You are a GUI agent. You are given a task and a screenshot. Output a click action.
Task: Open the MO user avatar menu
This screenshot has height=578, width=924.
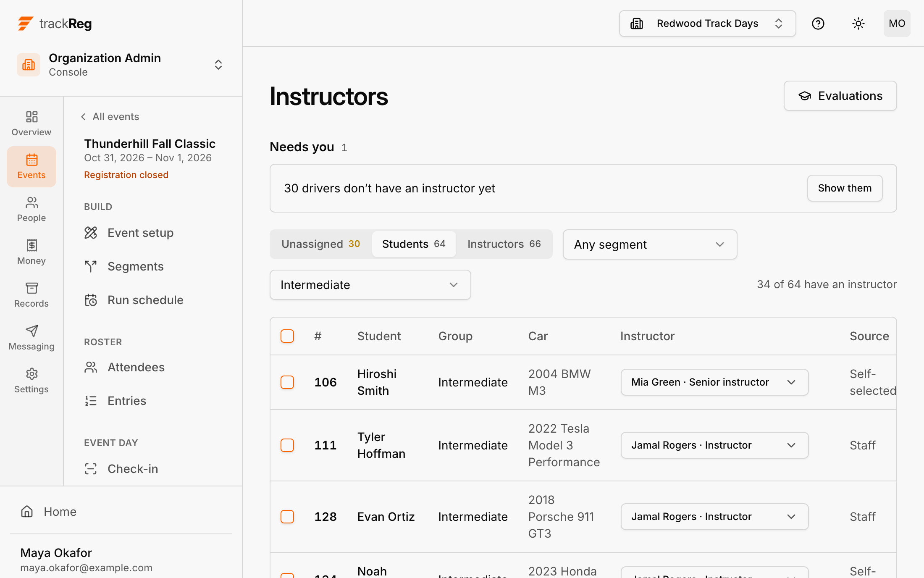(897, 24)
